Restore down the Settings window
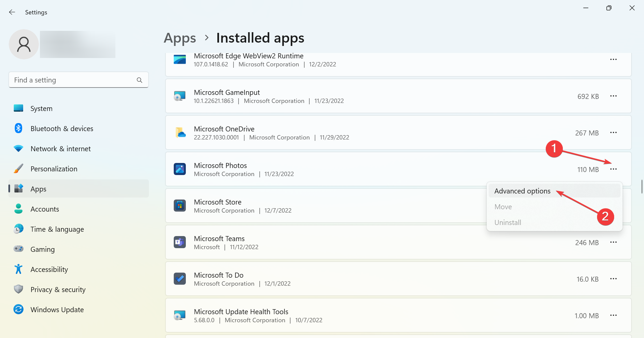Screen dimensions: 644x338 point(609,8)
